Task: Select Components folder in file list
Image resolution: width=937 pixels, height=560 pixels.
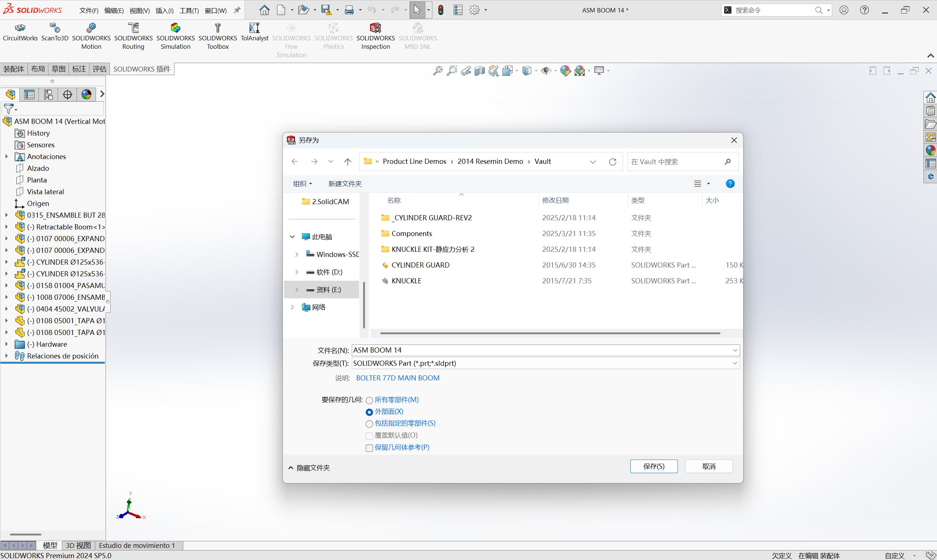Action: tap(411, 233)
